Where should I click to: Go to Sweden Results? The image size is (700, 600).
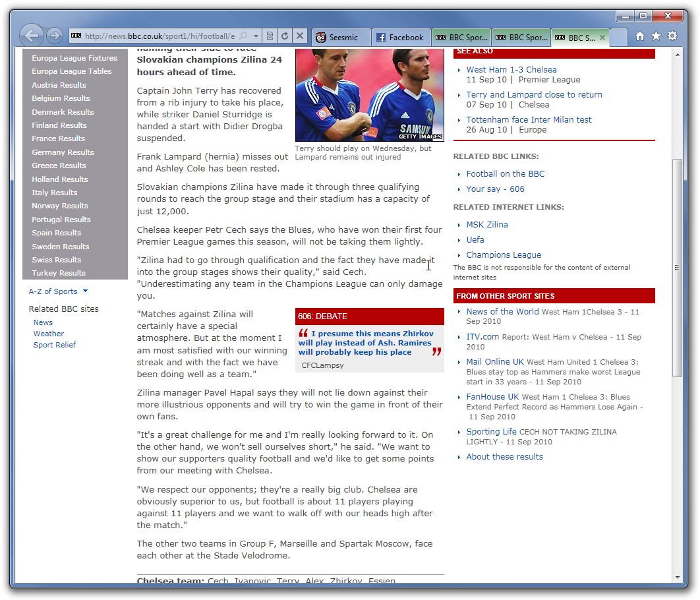click(x=61, y=247)
